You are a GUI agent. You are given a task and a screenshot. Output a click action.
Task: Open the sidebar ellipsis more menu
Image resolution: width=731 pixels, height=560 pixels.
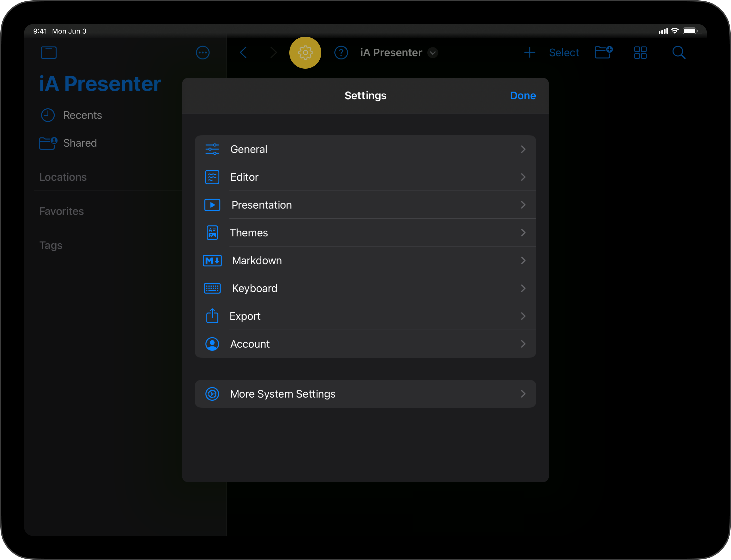[203, 53]
